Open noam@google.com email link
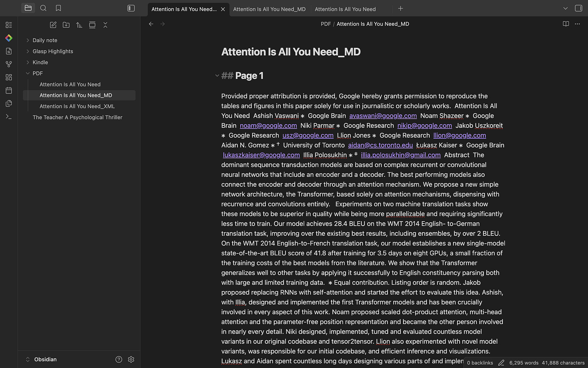This screenshot has width=588, height=368. click(x=268, y=125)
